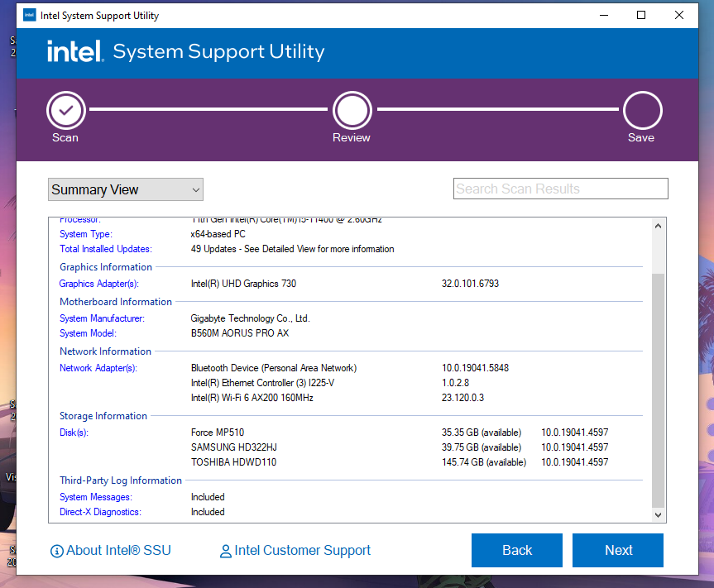
Task: Click the Third-Party Log Information heading
Action: (121, 480)
